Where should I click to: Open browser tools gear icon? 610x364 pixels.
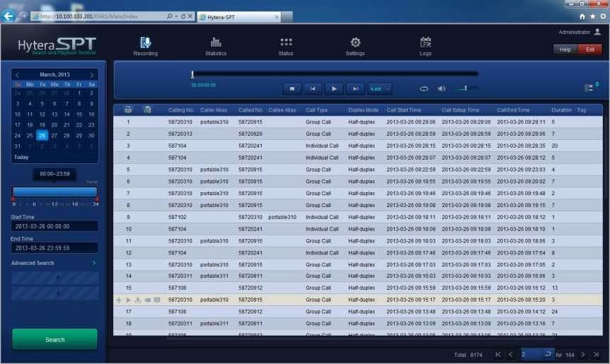click(x=603, y=16)
